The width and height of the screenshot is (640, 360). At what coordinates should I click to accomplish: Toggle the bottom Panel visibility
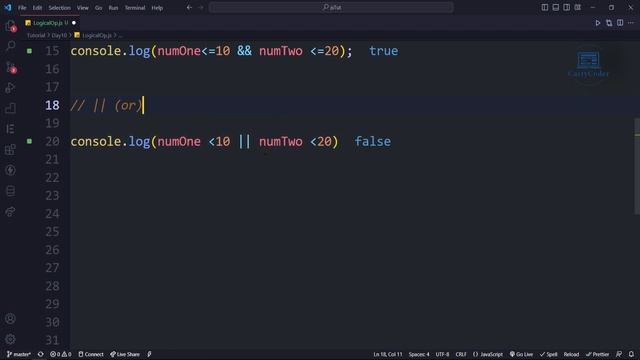[x=556, y=7]
